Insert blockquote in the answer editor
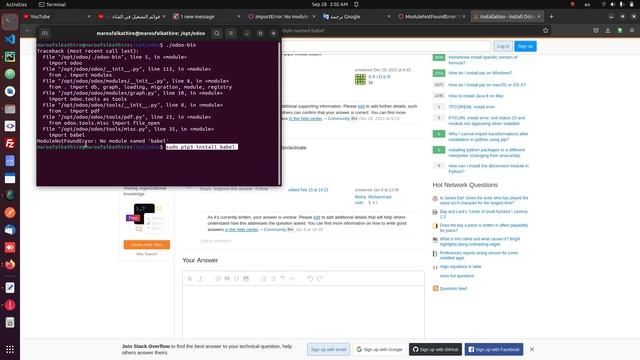The width and height of the screenshot is (640, 360). point(227,278)
